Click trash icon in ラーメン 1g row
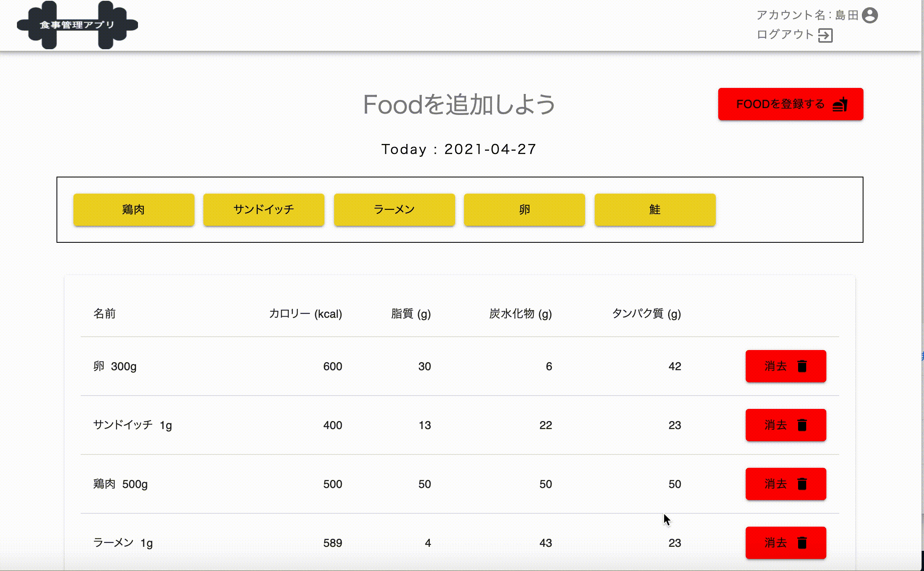The image size is (924, 571). pyautogui.click(x=802, y=543)
